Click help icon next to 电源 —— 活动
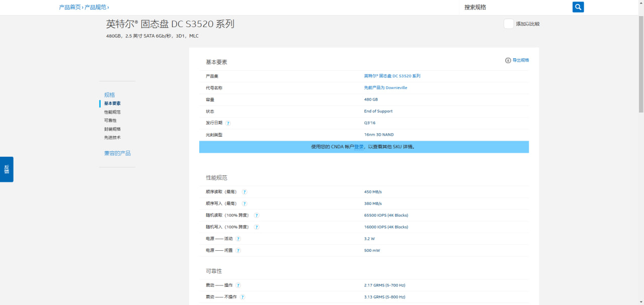644x305 pixels. (238, 239)
